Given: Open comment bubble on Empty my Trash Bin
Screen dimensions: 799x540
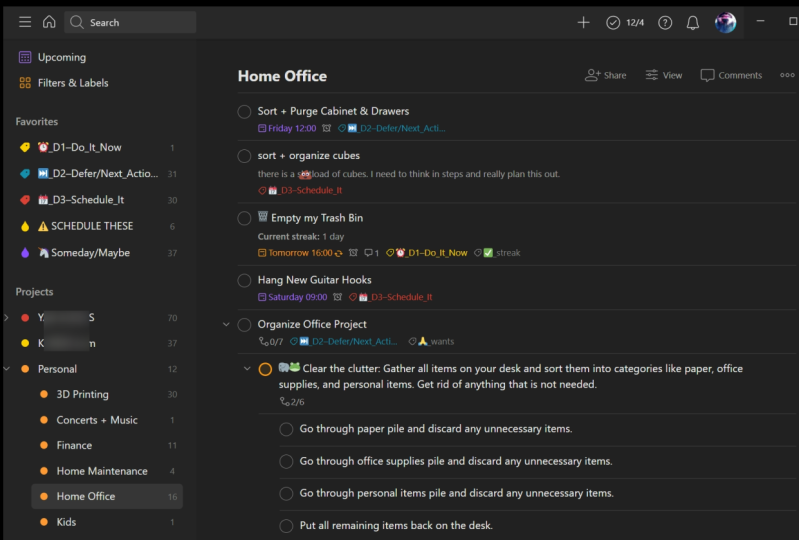Looking at the screenshot, I should click(x=371, y=253).
